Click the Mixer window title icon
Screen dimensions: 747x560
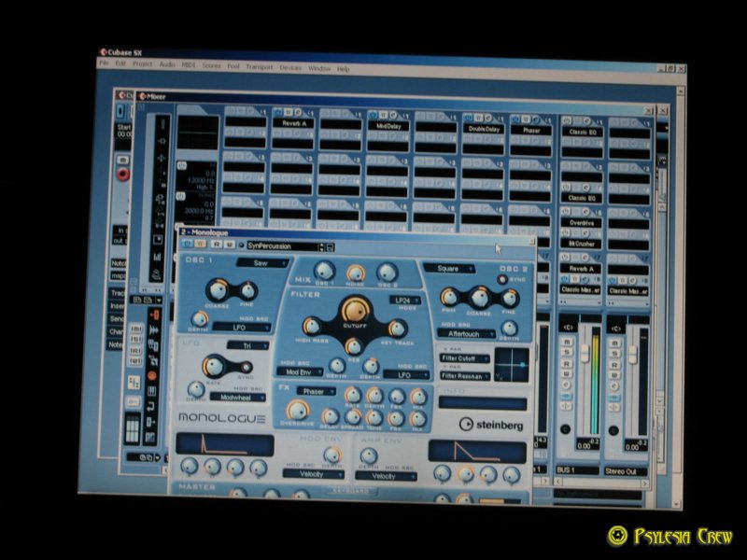pyautogui.click(x=142, y=96)
